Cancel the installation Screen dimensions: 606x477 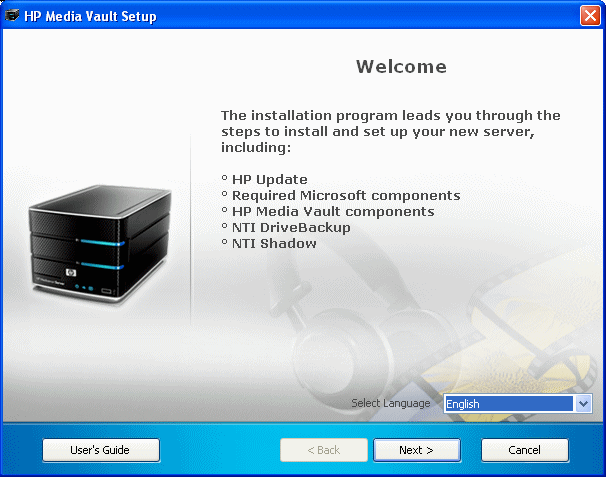click(x=524, y=450)
